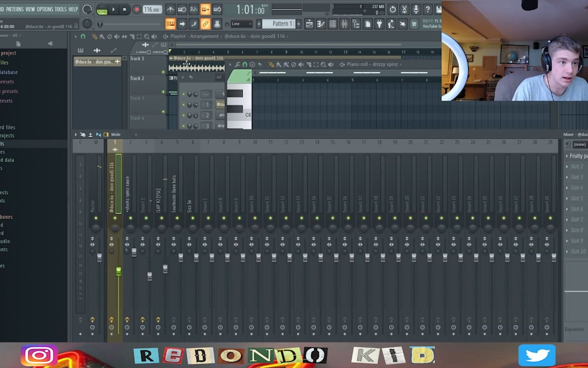Image resolution: width=588 pixels, height=368 pixels.
Task: Toggle the 3-2-1 countdown before recording
Action: [x=194, y=10]
